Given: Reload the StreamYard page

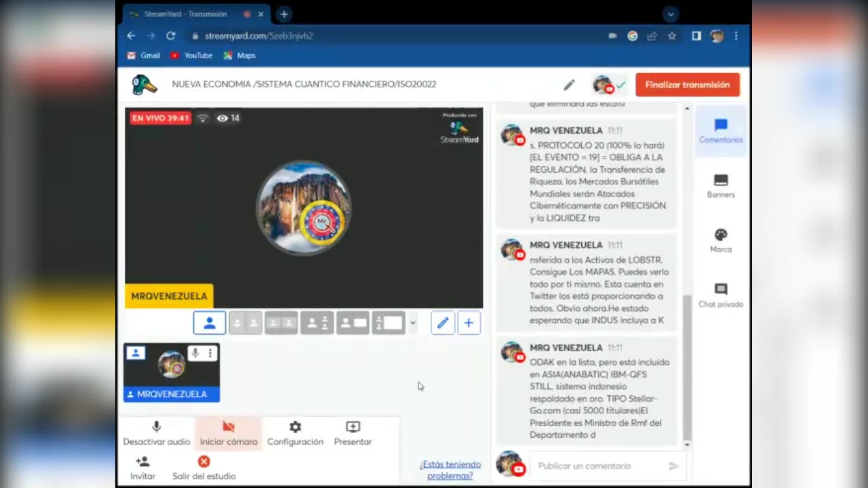Looking at the screenshot, I should click(x=171, y=36).
